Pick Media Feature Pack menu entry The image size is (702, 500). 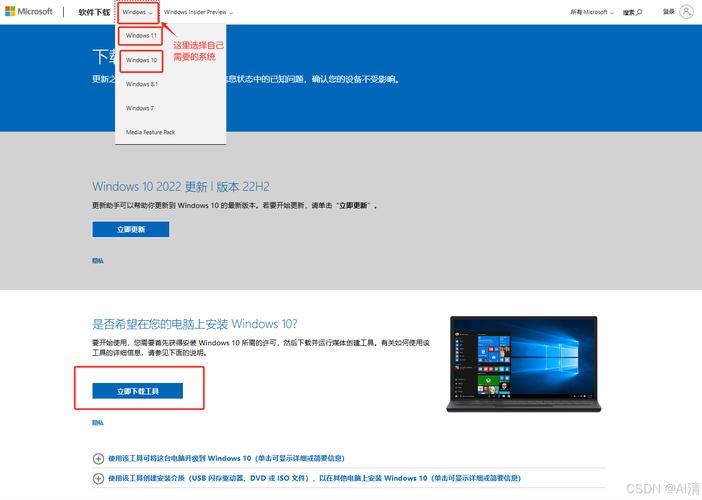click(x=150, y=132)
